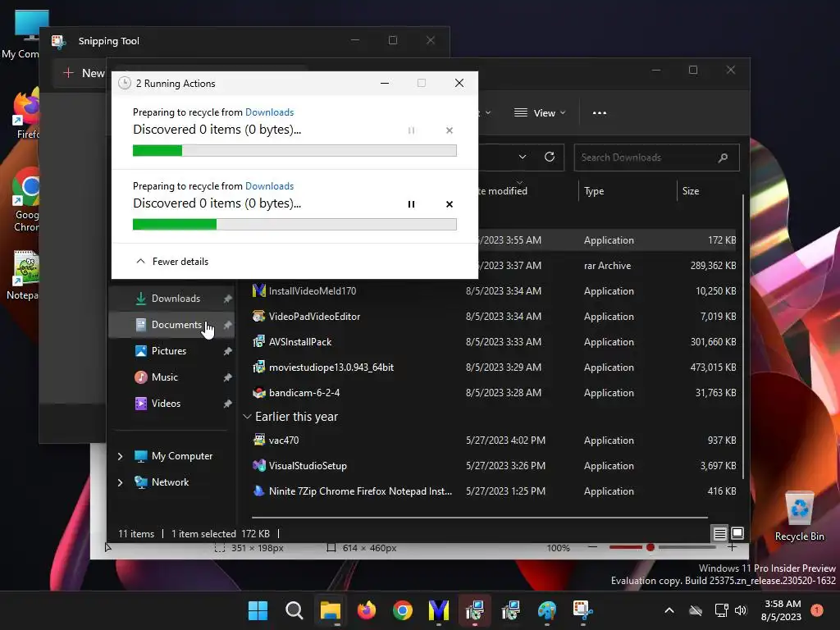The image size is (840, 630).
Task: Pause the first recycle operation
Action: tap(411, 130)
